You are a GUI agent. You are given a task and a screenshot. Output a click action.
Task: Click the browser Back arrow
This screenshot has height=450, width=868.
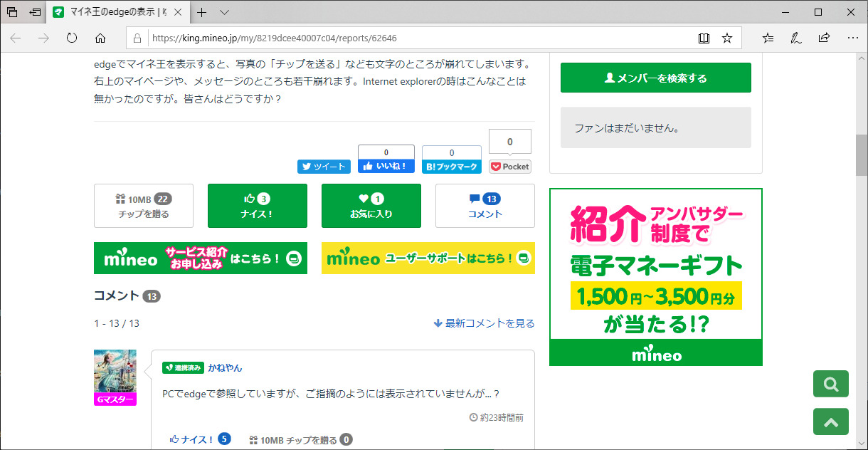[x=16, y=38]
